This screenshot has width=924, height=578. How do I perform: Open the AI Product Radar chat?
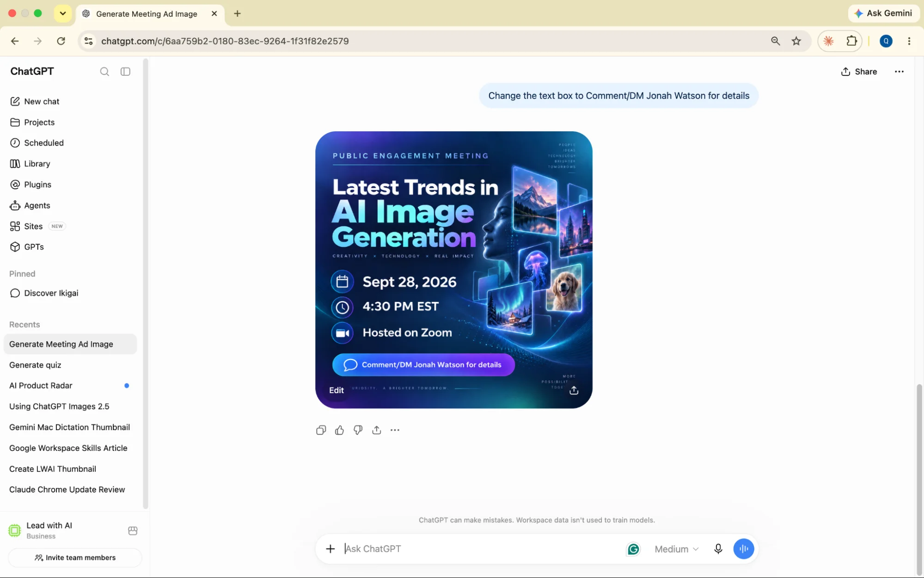[x=69, y=386]
